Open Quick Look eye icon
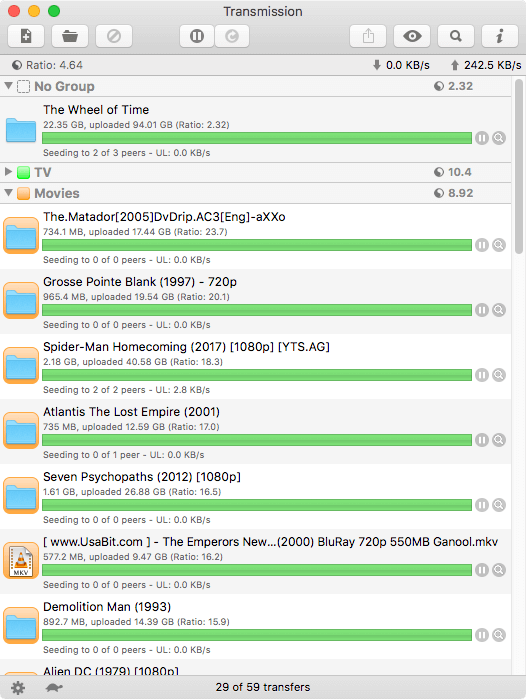Screen dimensions: 526x699 click(412, 36)
